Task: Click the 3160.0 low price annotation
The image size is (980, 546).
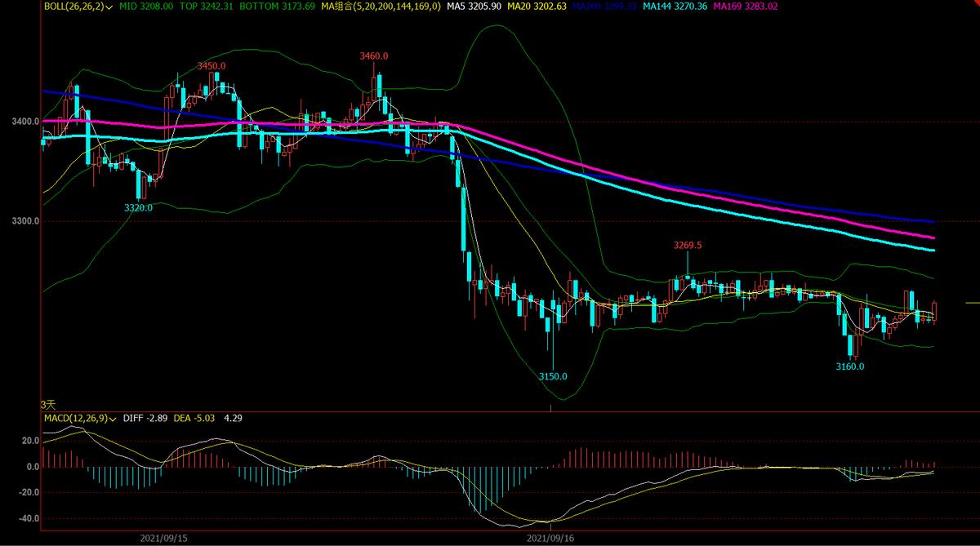Action: click(x=849, y=366)
